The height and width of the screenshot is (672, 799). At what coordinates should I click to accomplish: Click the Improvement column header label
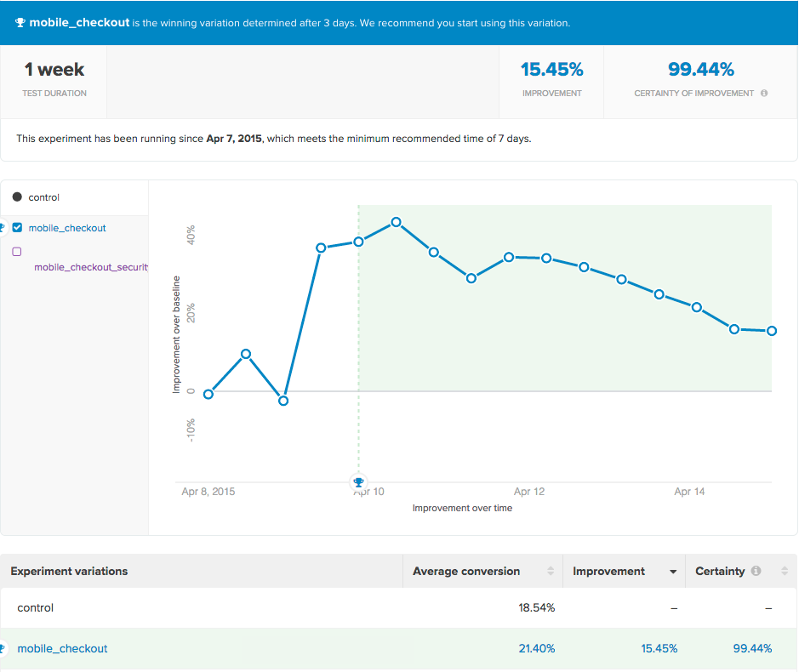point(608,571)
